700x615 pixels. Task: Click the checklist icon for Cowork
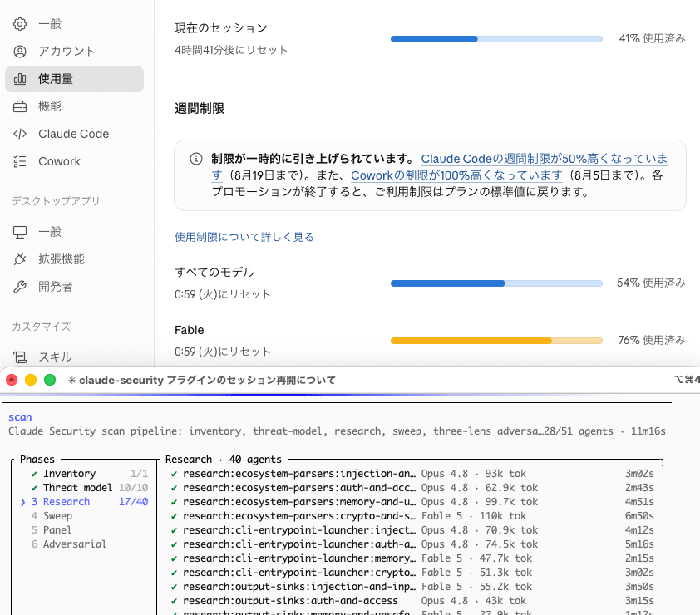click(20, 161)
